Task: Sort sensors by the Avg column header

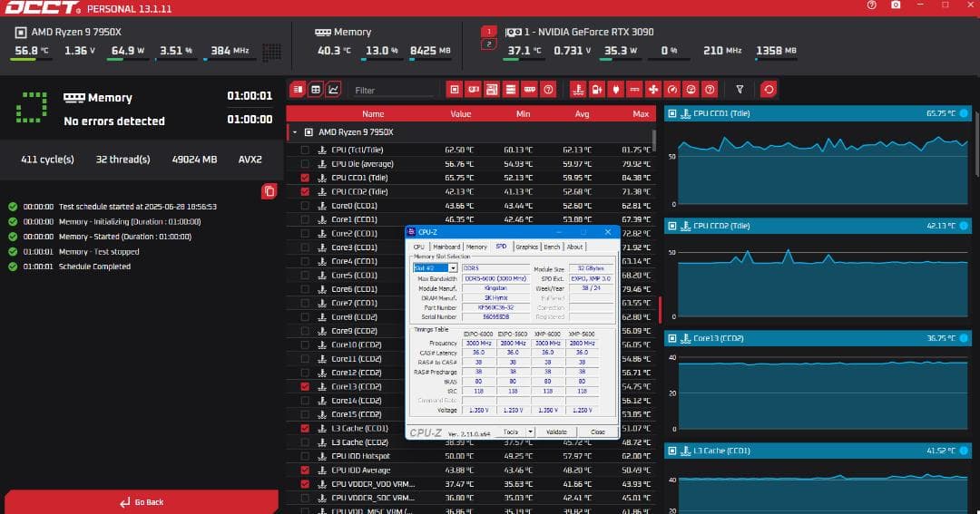Action: [582, 113]
